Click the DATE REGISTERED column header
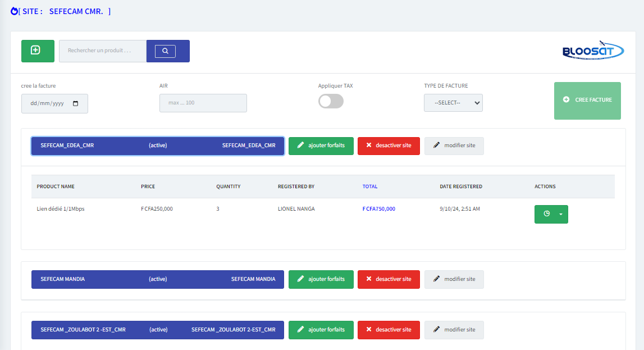This screenshot has height=350, width=644. pos(461,187)
